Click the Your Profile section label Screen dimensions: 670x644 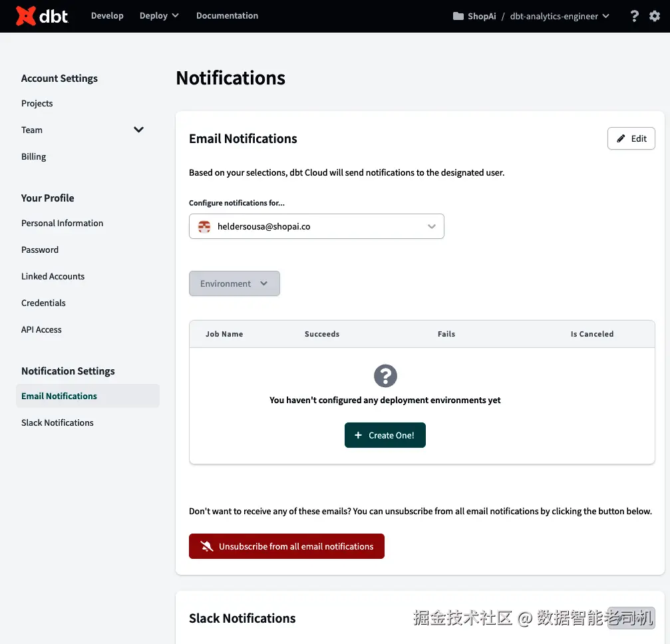tap(47, 198)
